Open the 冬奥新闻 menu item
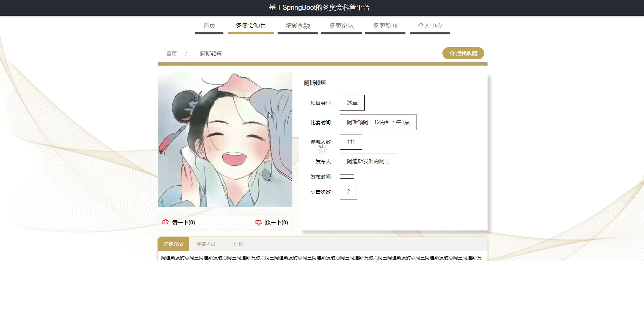 coord(385,26)
